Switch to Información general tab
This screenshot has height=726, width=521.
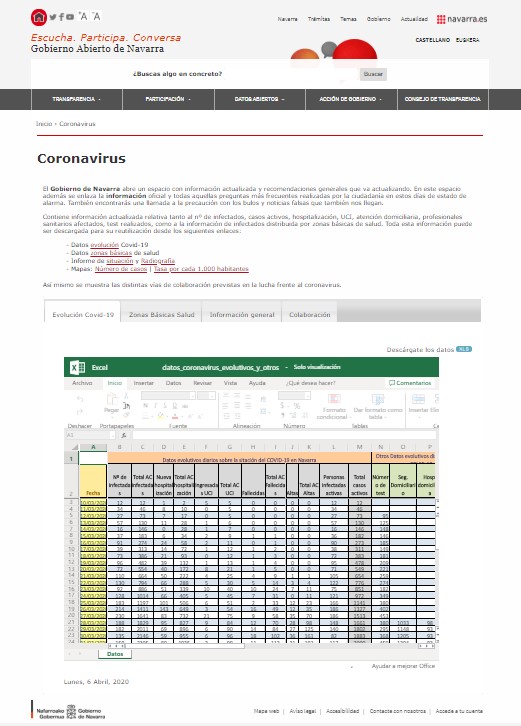(242, 314)
